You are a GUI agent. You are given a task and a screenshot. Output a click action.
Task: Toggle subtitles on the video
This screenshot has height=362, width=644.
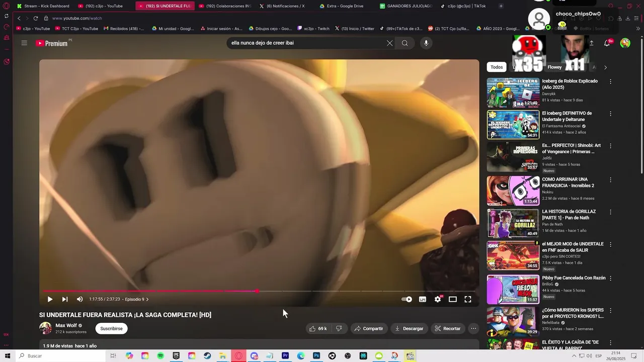(423, 299)
